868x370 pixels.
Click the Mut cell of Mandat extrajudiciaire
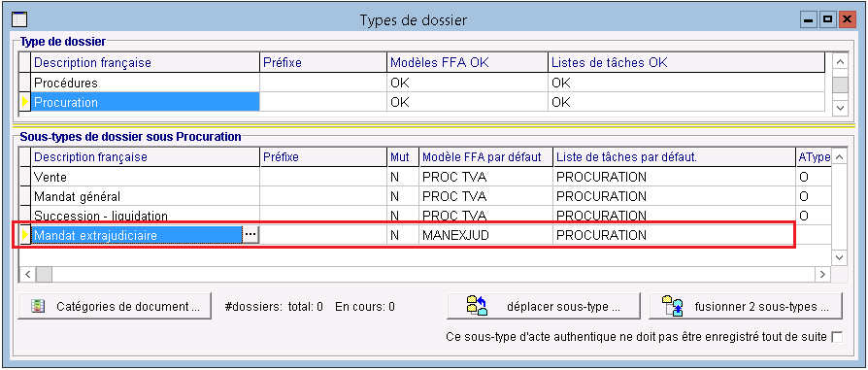pyautogui.click(x=403, y=235)
